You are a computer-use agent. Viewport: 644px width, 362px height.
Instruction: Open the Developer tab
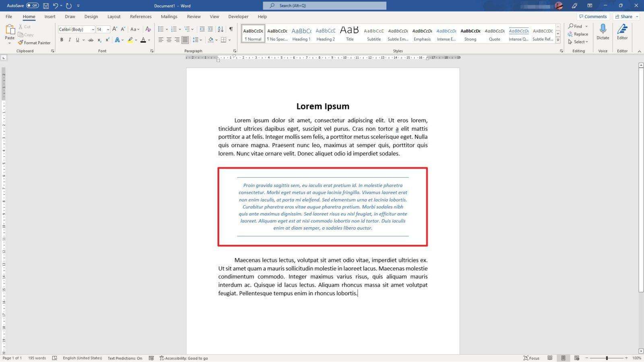[238, 16]
